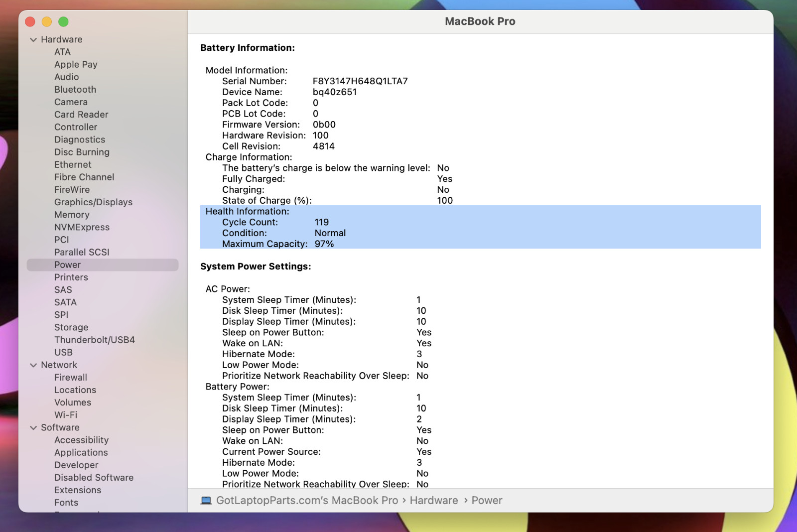Select Card Reader in the sidebar

81,114
